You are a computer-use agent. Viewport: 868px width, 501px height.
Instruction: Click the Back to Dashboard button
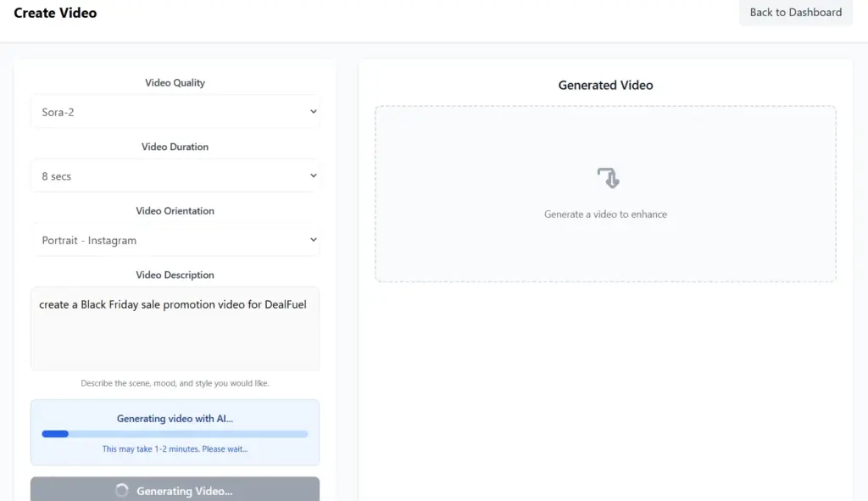pos(795,13)
